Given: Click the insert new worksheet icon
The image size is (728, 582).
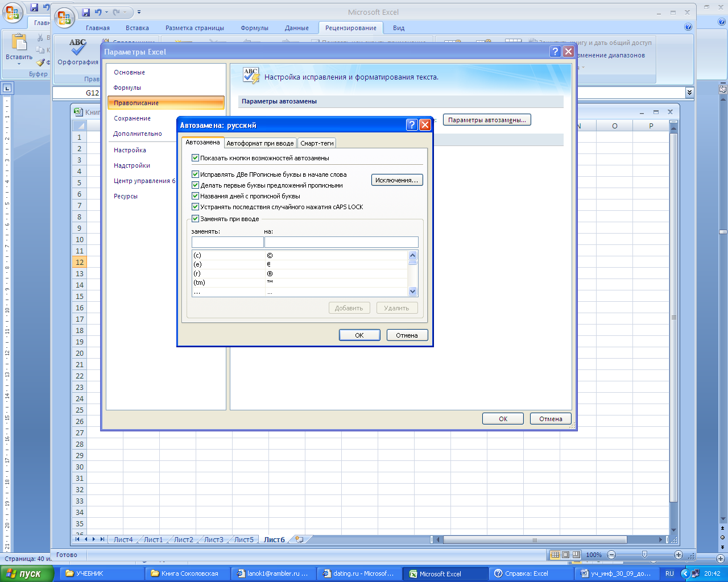Looking at the screenshot, I should [299, 539].
